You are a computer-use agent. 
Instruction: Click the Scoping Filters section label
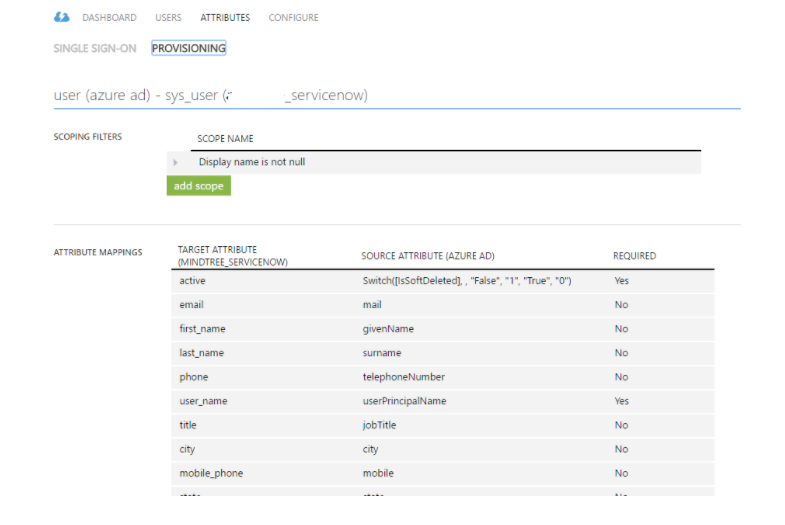[x=88, y=137]
